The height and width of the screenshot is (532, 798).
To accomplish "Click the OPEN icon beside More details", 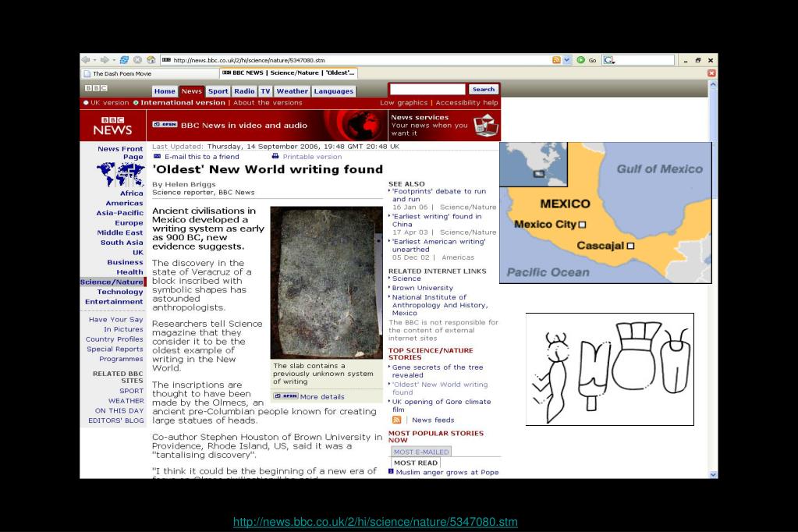I will click(286, 396).
